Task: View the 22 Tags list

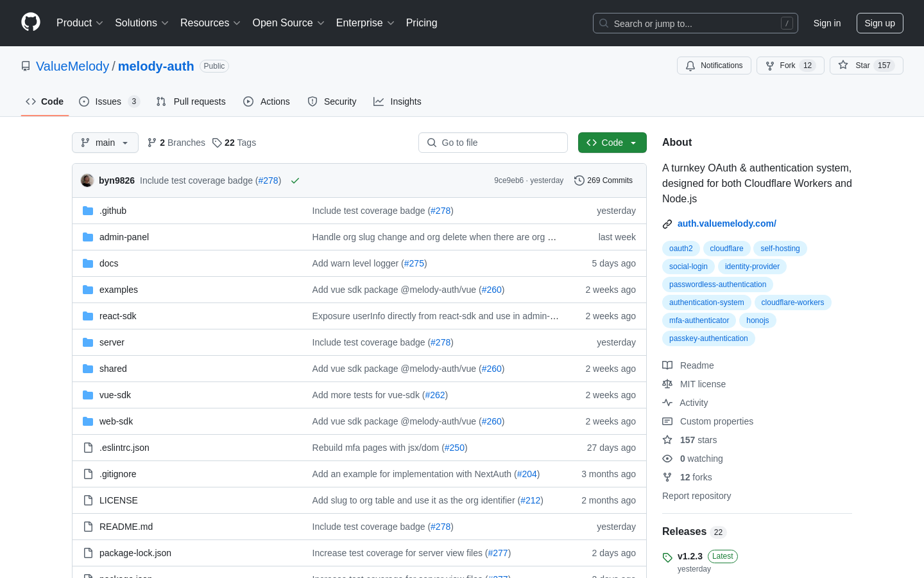Action: 234,143
